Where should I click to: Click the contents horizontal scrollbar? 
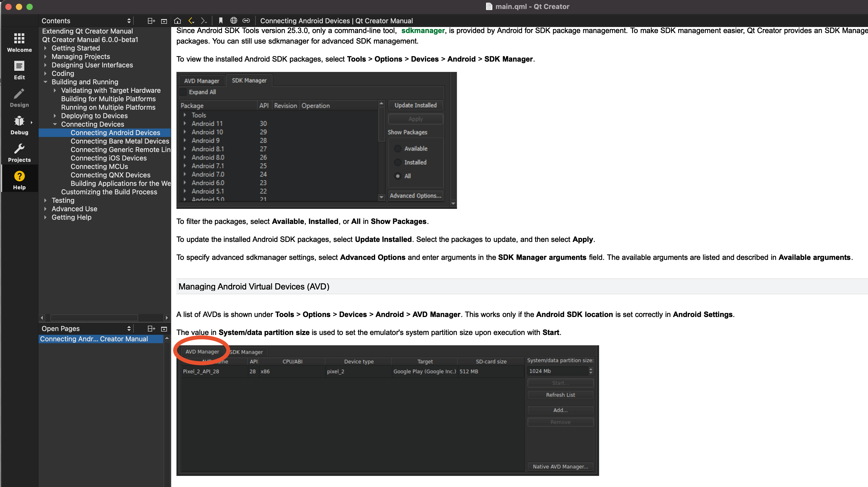94,317
